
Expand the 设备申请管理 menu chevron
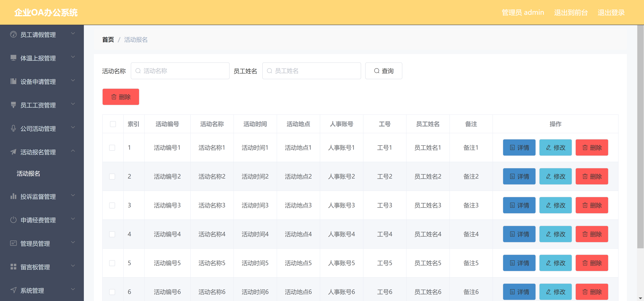coord(73,81)
